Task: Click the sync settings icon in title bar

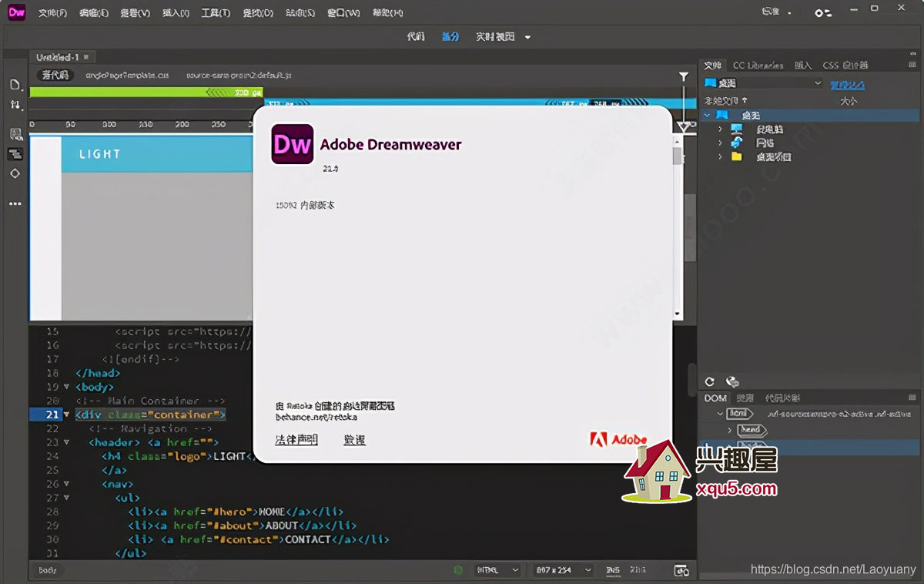Action: [x=823, y=12]
